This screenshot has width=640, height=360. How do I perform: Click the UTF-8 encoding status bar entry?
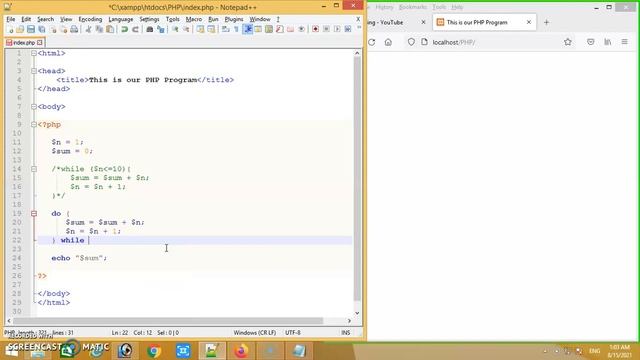(x=293, y=333)
